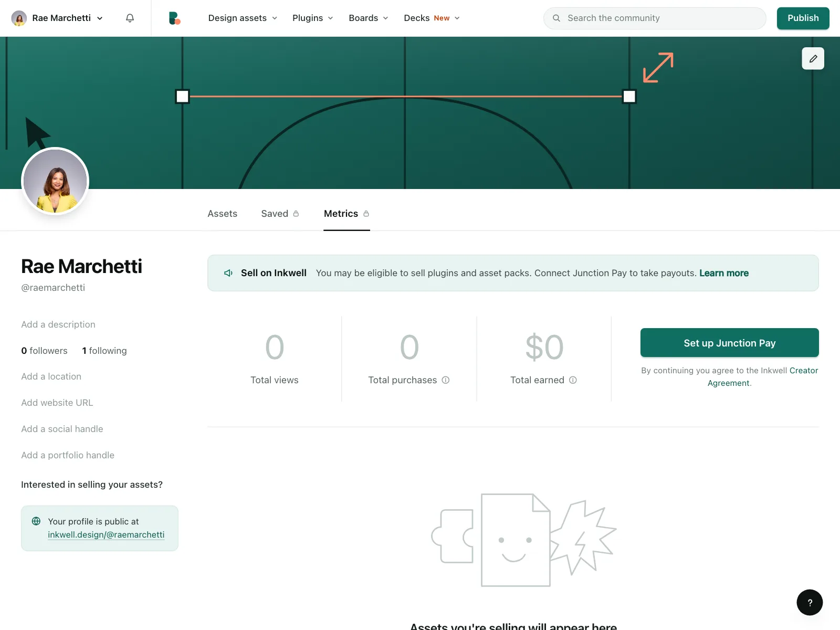840x630 pixels.
Task: Click Add a description
Action: [58, 324]
